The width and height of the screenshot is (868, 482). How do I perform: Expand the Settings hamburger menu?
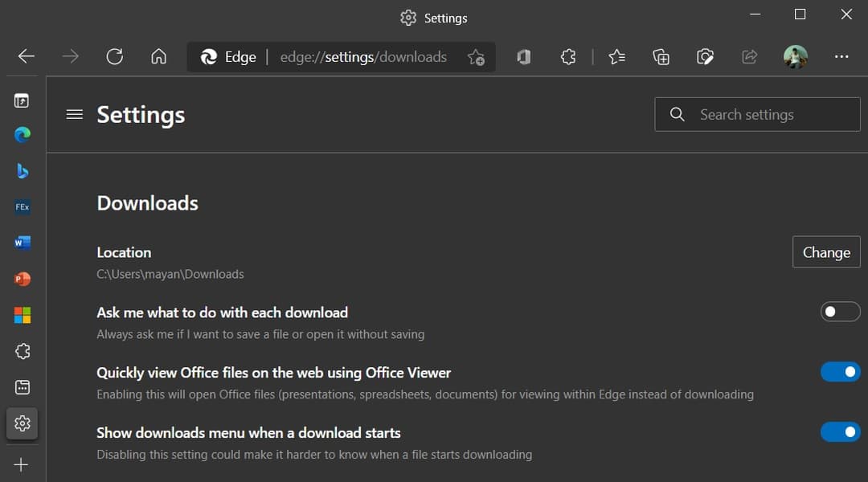75,115
